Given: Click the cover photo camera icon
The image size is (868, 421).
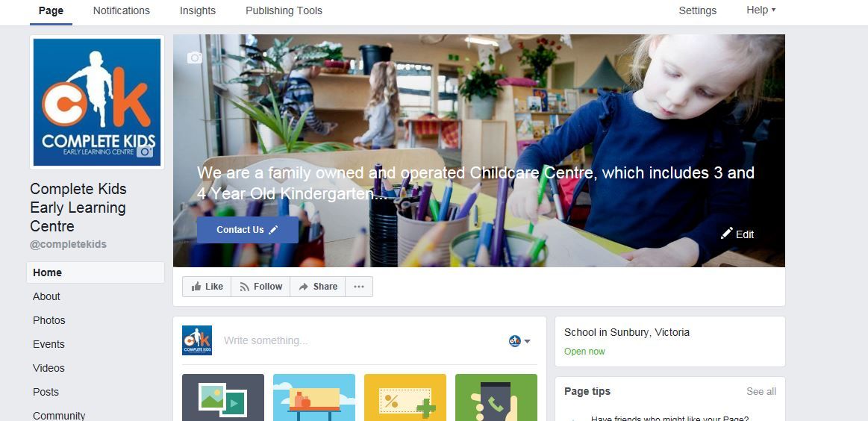Looking at the screenshot, I should click(x=195, y=57).
